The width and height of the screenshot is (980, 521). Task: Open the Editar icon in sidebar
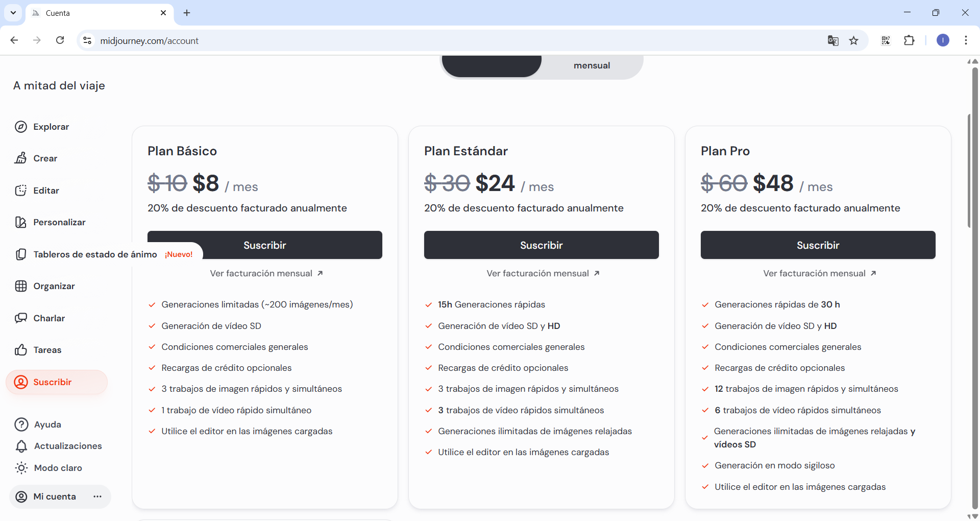coord(21,191)
